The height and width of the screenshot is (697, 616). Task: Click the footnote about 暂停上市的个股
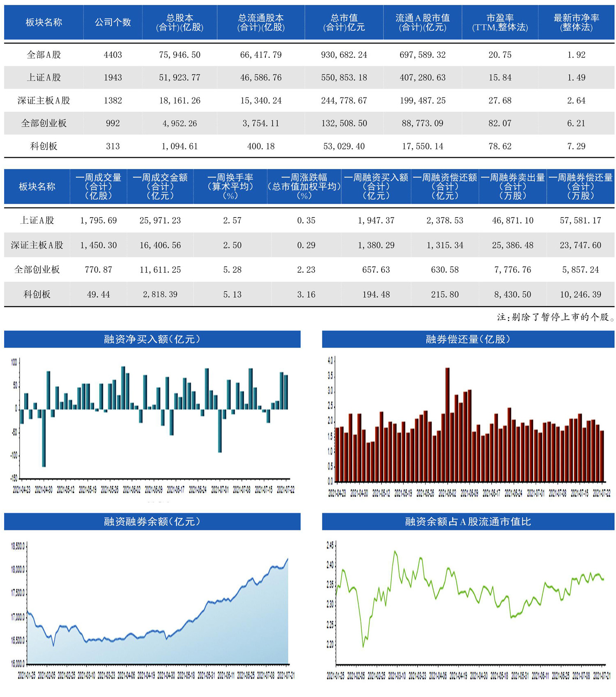(x=555, y=317)
